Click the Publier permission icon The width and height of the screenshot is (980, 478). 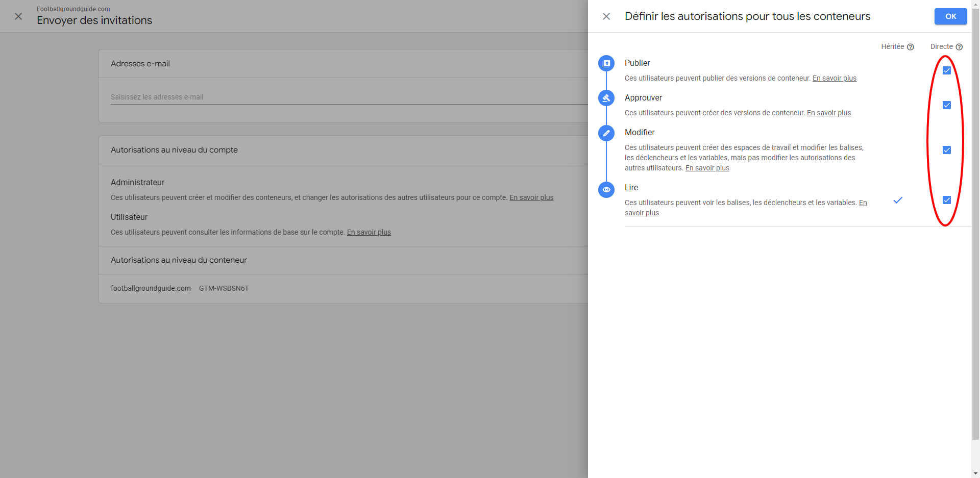tap(606, 63)
